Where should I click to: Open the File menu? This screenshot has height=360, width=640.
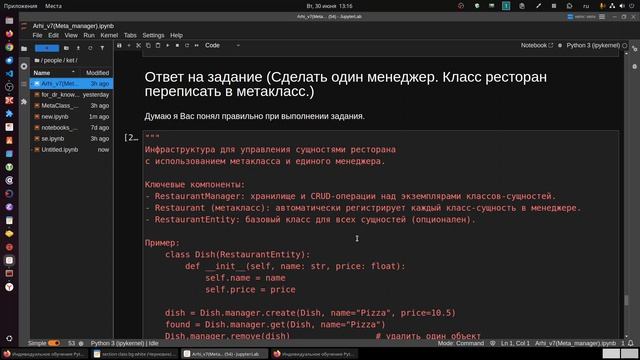(x=37, y=36)
